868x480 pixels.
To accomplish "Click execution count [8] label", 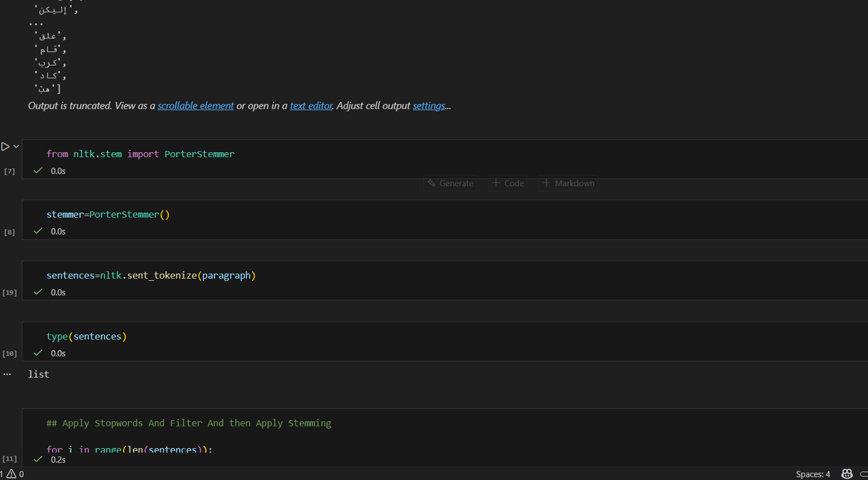I will 9,232.
